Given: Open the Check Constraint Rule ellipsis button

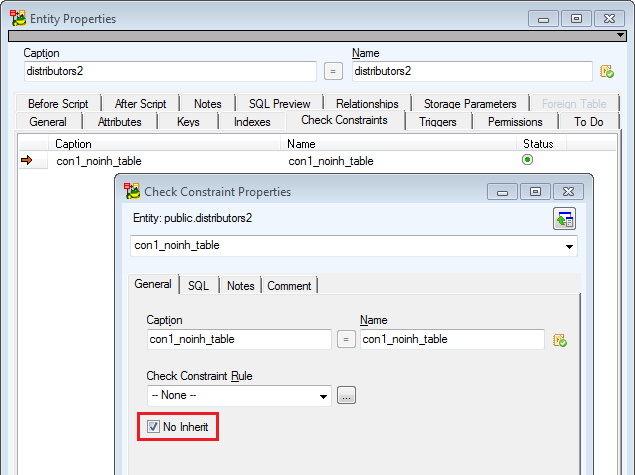Looking at the screenshot, I should 346,395.
